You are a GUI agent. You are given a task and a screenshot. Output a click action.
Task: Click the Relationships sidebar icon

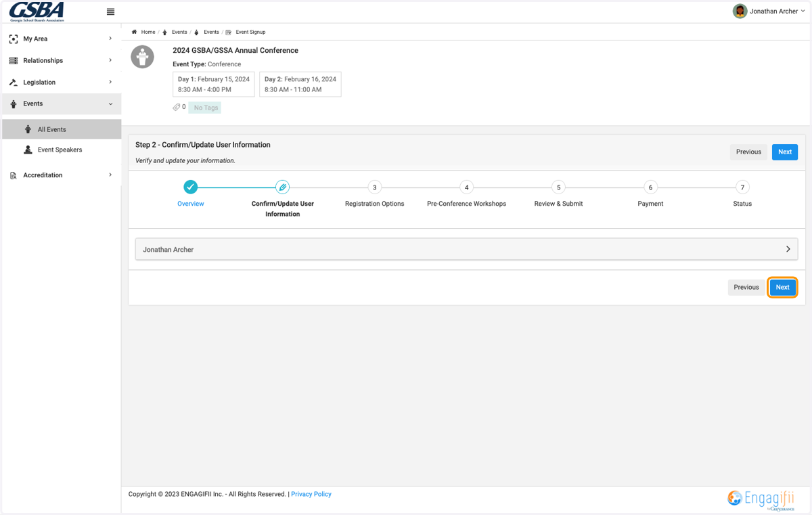pyautogui.click(x=14, y=61)
